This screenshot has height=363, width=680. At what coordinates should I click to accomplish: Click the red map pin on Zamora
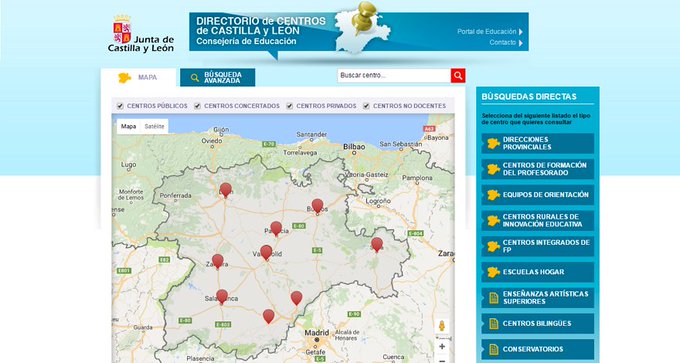[x=218, y=261]
